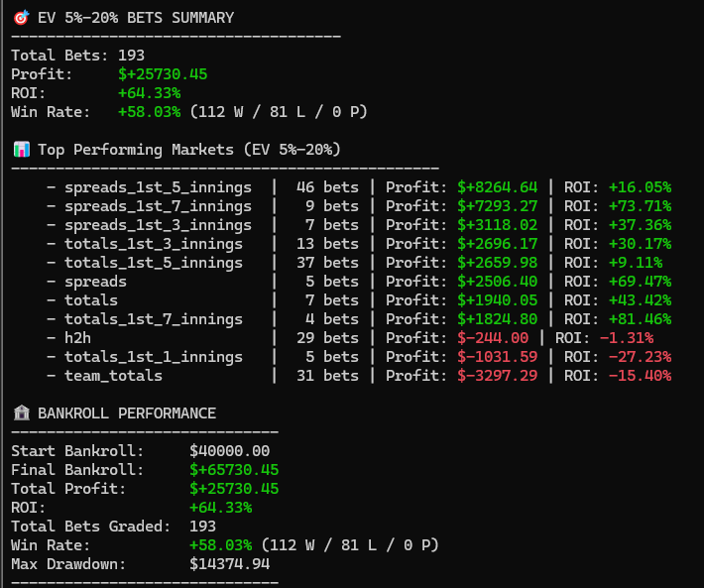This screenshot has width=704, height=588.
Task: Click ROI '+43.42%'
Action: [640, 300]
